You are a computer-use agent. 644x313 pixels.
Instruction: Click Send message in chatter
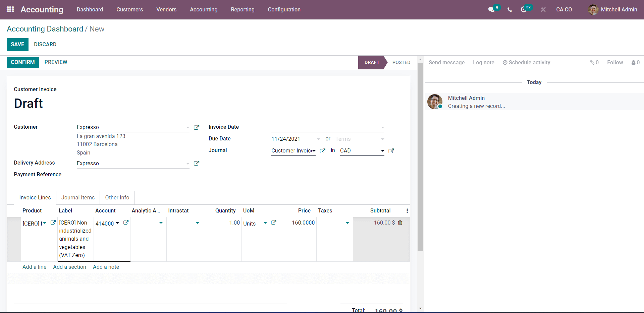446,62
